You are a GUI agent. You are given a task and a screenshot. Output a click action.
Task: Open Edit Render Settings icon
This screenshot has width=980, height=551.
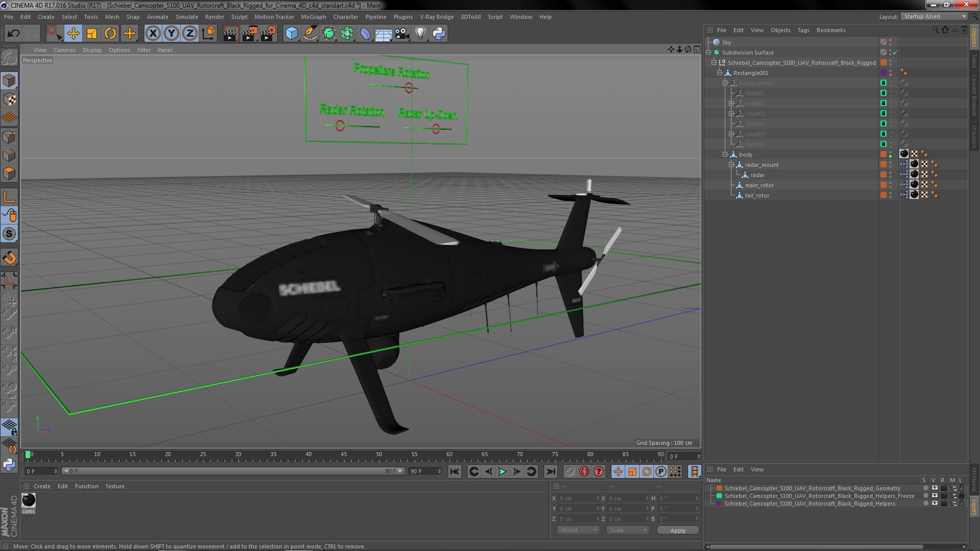pyautogui.click(x=268, y=34)
